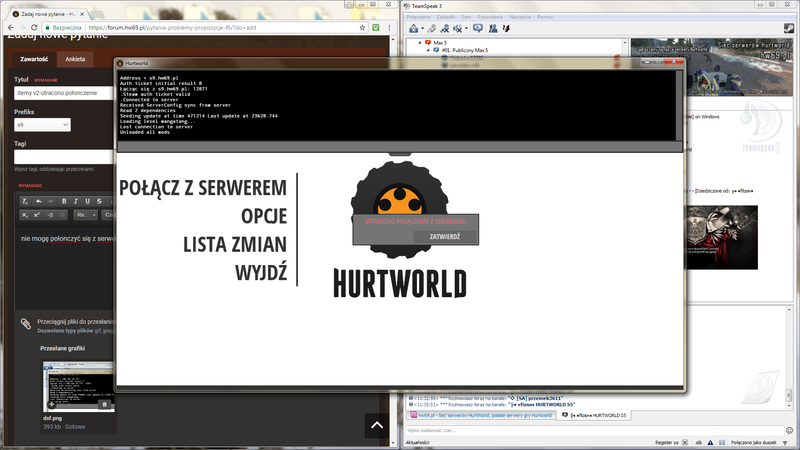Toggle the TeamSpeak mute microphone icon
This screenshot has width=800, height=450.
click(x=458, y=29)
